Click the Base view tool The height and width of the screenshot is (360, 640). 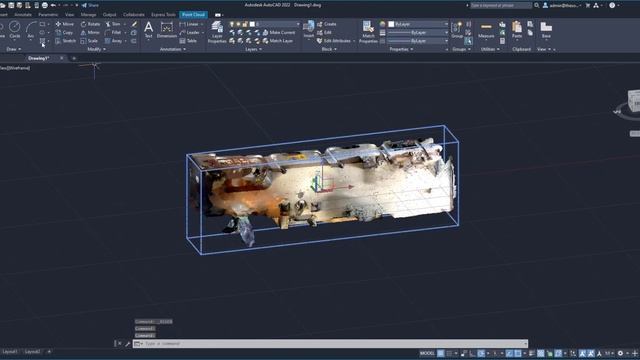click(546, 30)
